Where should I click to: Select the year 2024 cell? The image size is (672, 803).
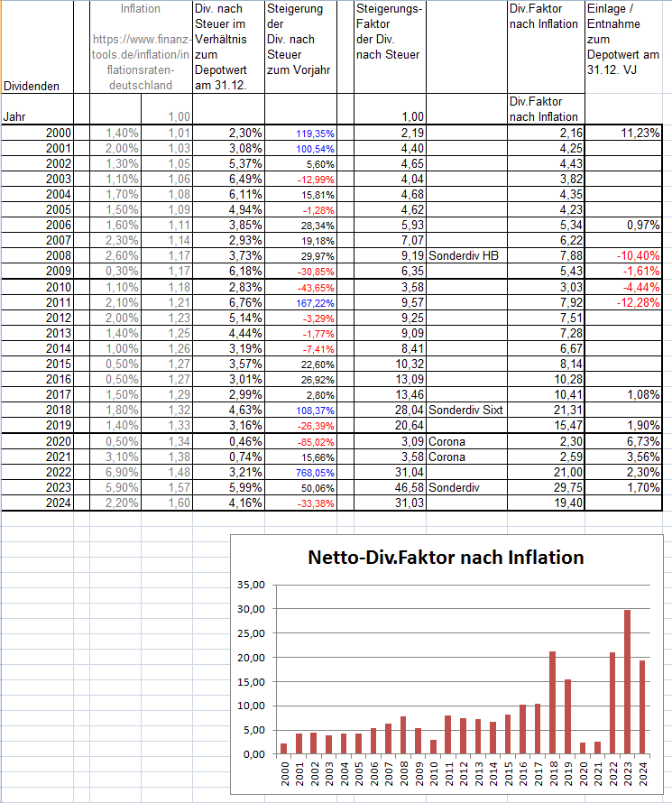(x=37, y=503)
